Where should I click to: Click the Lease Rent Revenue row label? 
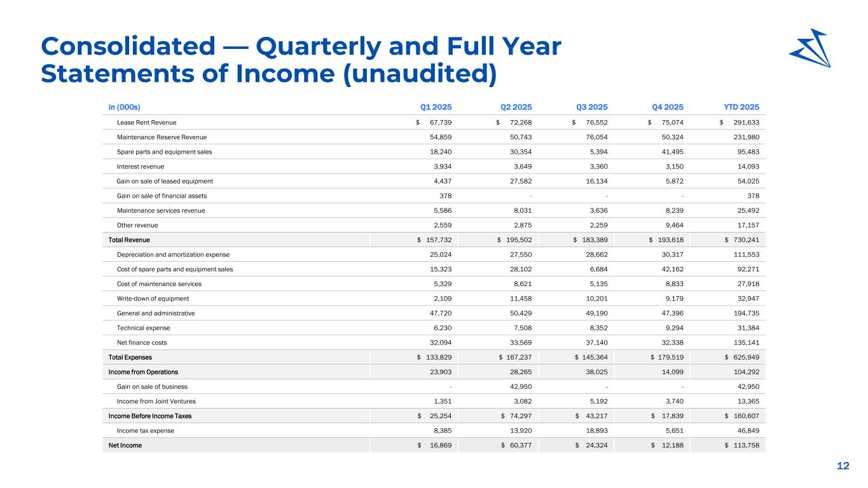147,122
